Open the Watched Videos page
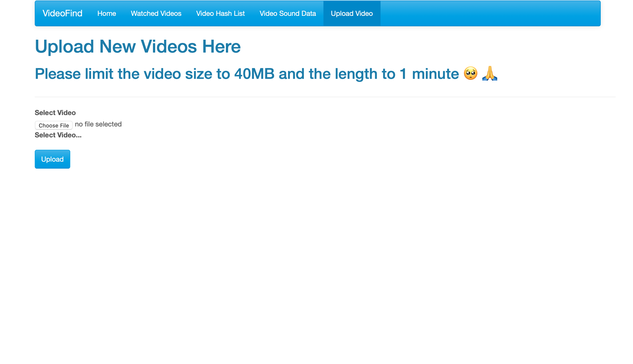Viewport: 633px width, 364px height. [x=156, y=13]
